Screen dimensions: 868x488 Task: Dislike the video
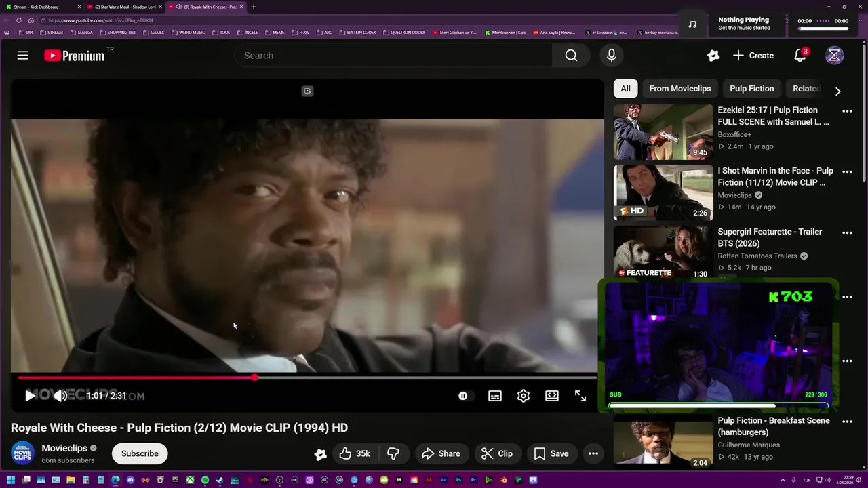[393, 453]
